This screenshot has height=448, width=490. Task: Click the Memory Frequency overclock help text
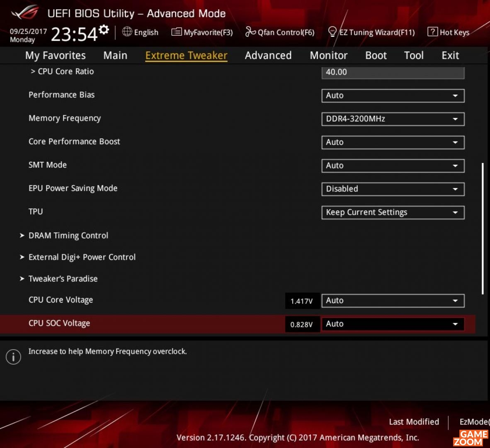[x=107, y=351]
